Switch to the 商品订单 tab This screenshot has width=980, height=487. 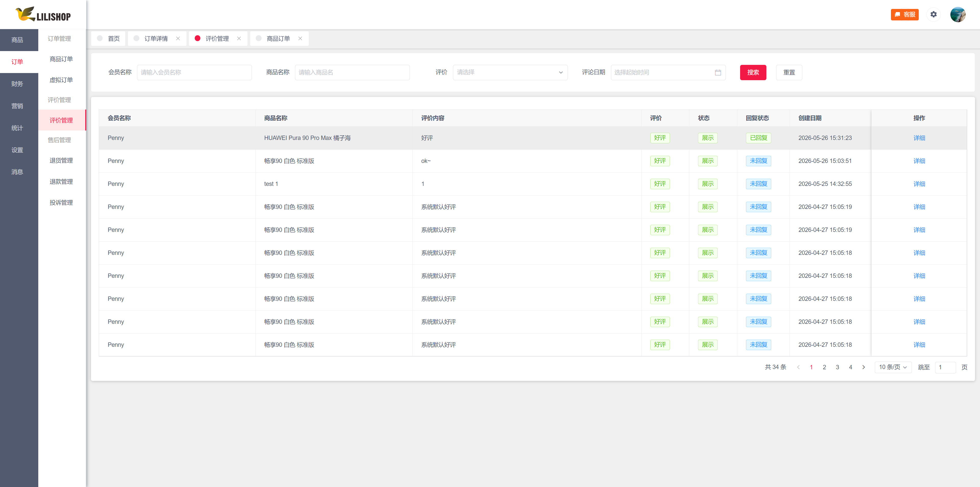[x=278, y=39]
